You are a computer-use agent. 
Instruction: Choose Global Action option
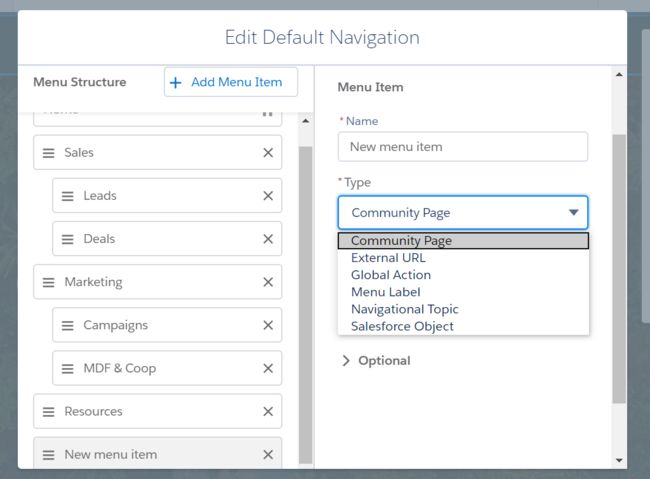click(463, 275)
